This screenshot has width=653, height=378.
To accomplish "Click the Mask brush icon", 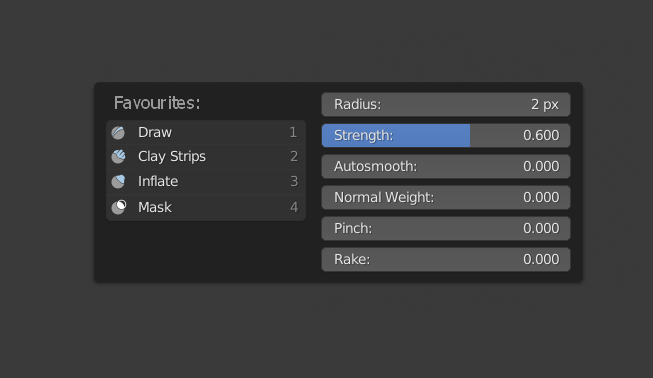I will [119, 207].
